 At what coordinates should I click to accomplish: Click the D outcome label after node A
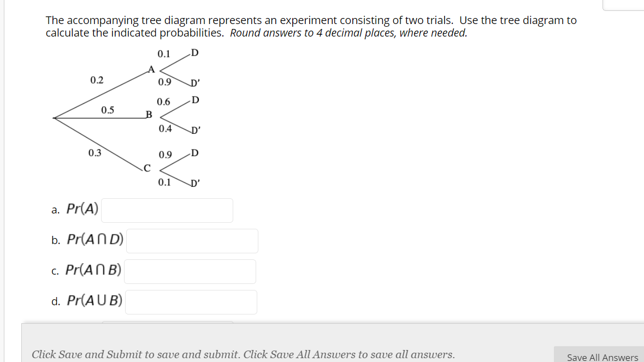[194, 52]
